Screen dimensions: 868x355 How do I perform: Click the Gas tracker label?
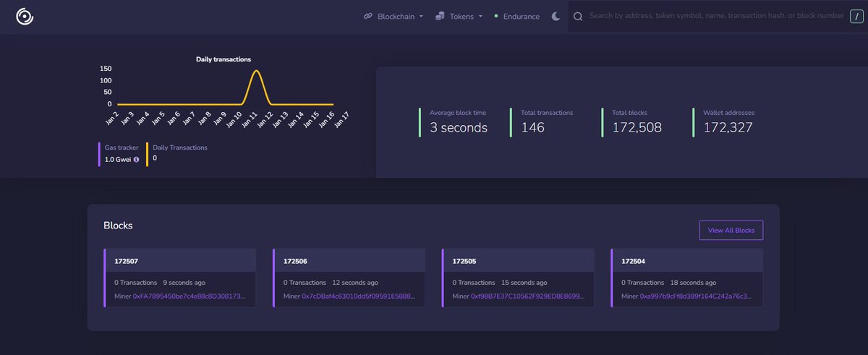[x=122, y=147]
